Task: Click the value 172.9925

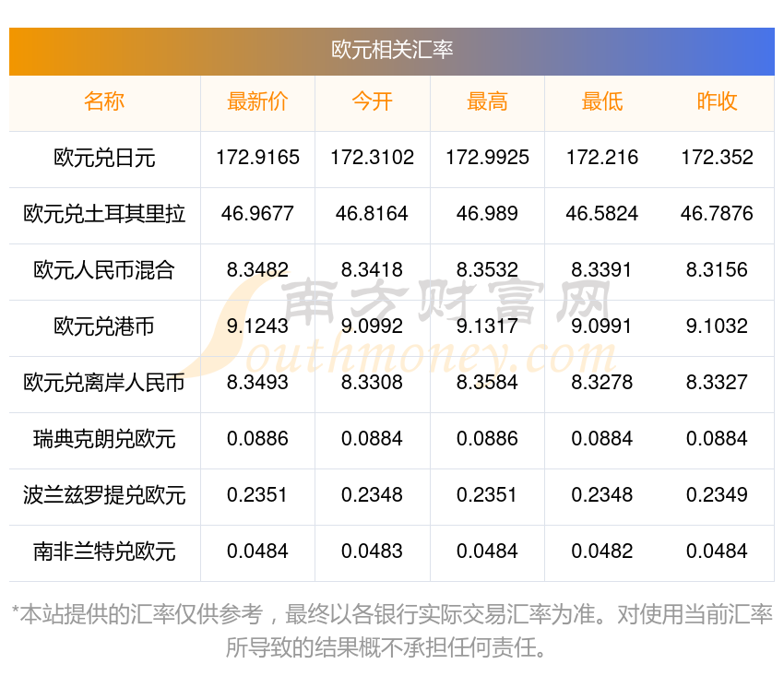Action: 487,158
